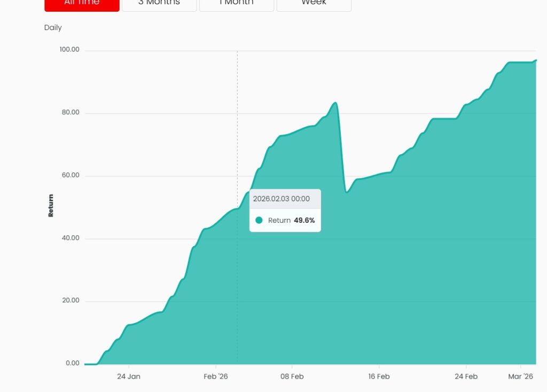Select the All Time range tab
Image resolution: width=547 pixels, height=392 pixels.
click(82, 3)
